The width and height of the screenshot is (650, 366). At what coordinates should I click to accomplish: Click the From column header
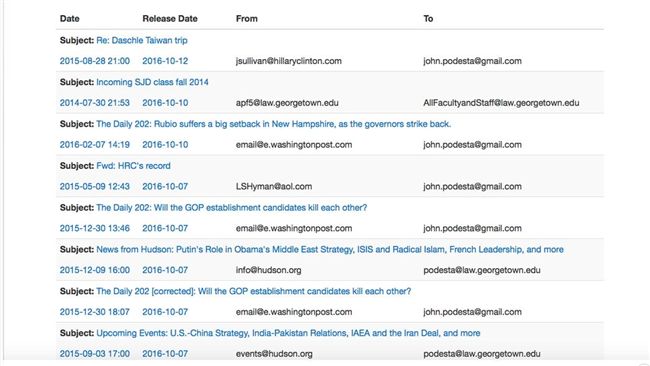pos(247,19)
